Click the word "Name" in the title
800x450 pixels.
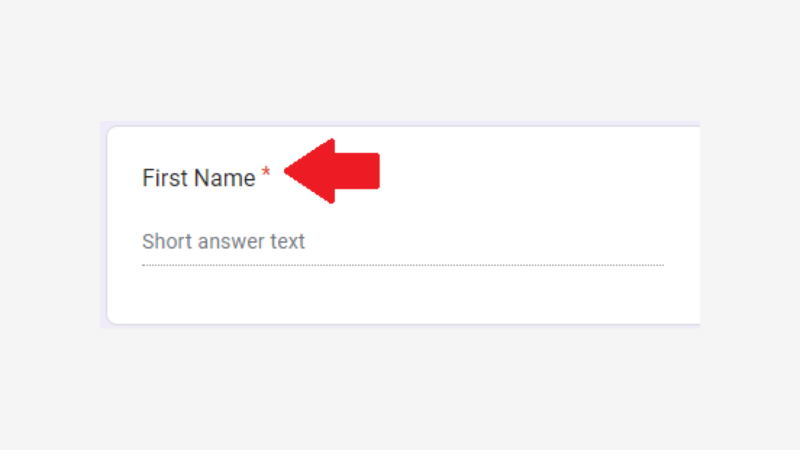click(225, 179)
